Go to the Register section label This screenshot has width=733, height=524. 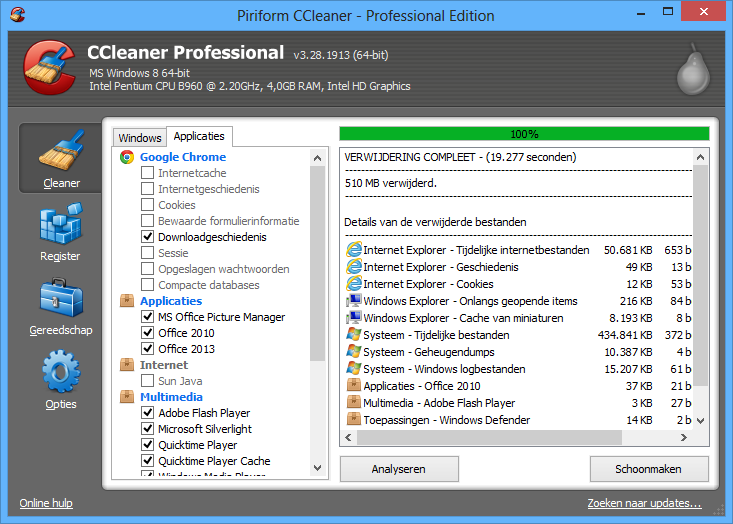click(x=60, y=256)
